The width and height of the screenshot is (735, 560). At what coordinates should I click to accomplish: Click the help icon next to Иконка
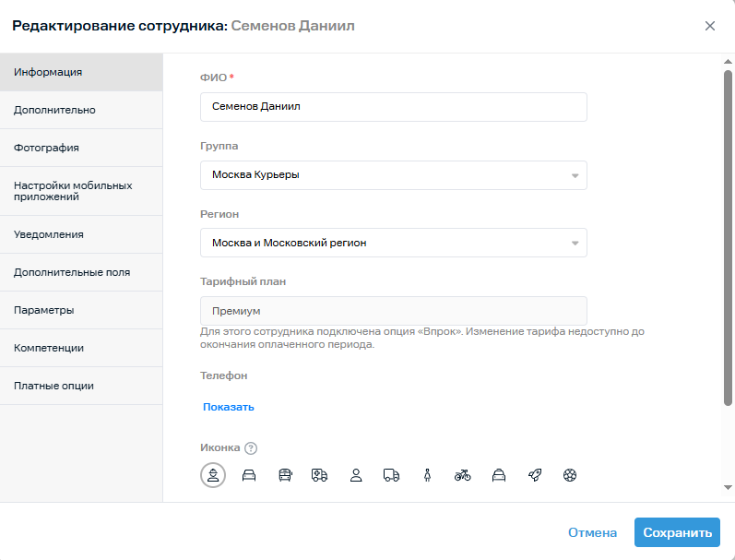click(251, 448)
